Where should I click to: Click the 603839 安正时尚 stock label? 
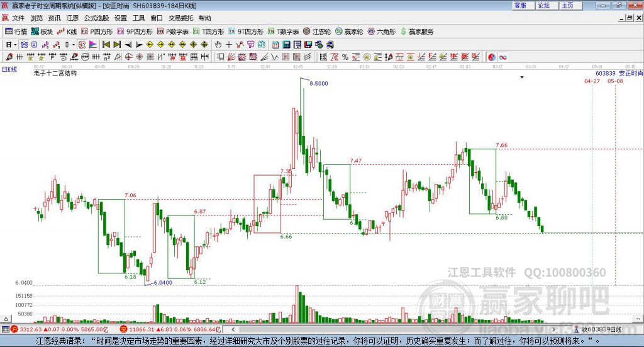(x=619, y=73)
